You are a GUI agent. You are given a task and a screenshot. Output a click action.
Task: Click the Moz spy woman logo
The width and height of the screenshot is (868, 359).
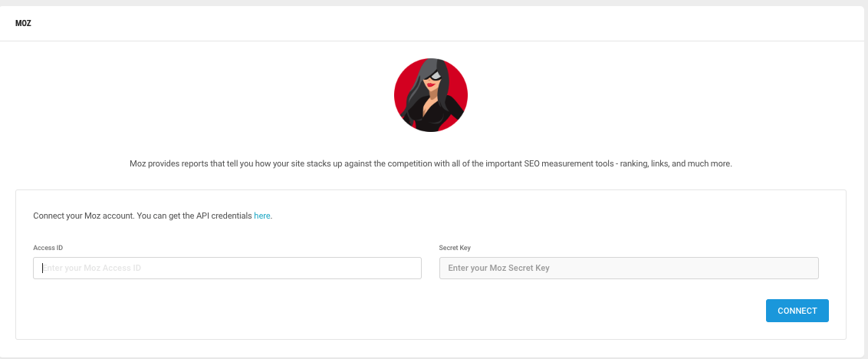431,95
